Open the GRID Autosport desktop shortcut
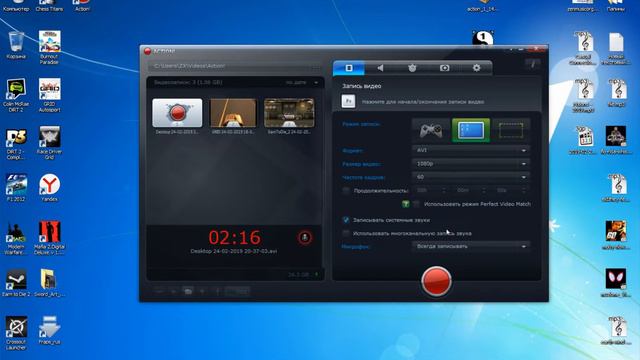 pyautogui.click(x=49, y=95)
